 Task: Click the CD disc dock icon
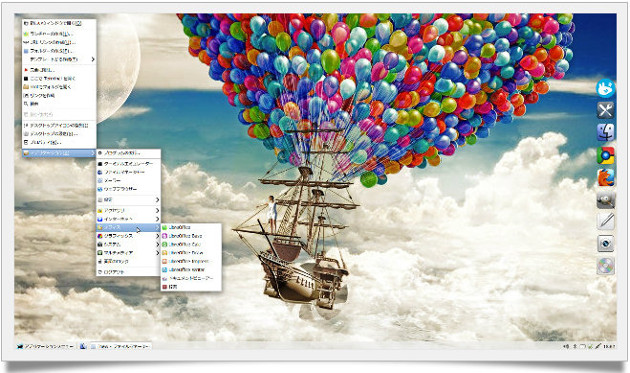(x=605, y=266)
